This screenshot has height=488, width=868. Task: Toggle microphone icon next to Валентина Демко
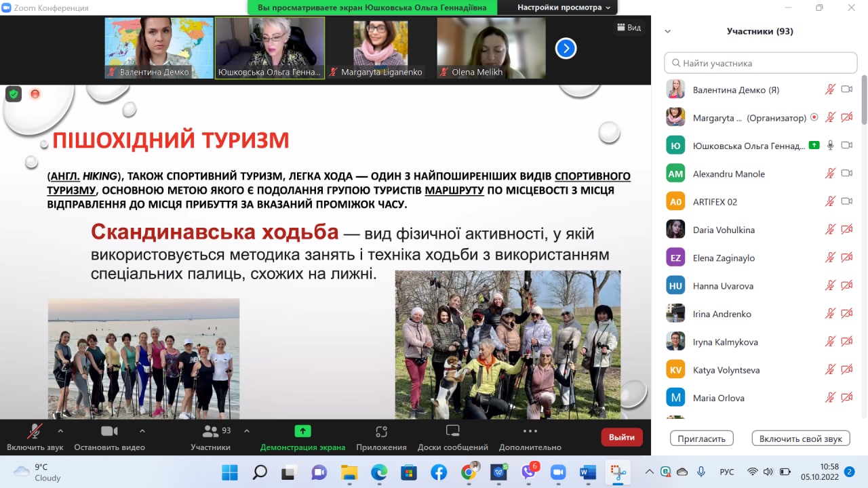tap(830, 89)
